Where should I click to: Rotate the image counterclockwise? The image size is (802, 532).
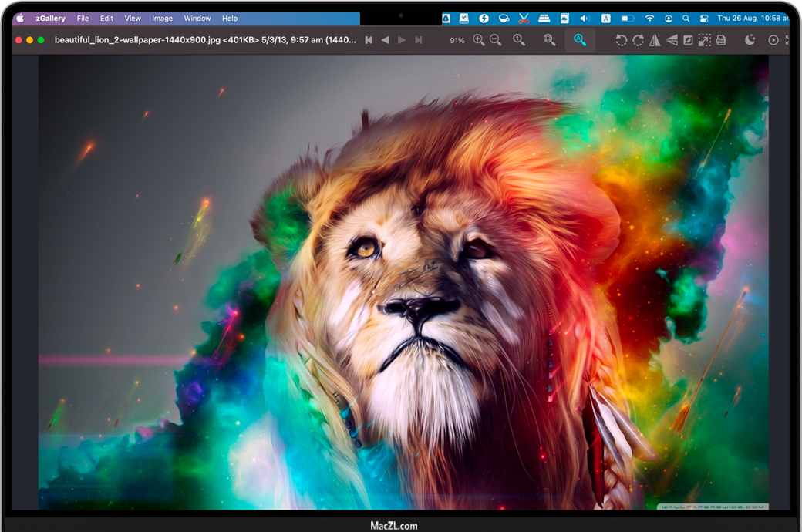(x=621, y=40)
